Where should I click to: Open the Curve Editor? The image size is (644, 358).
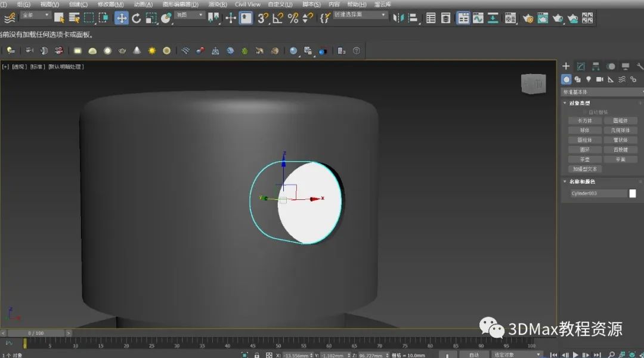tap(478, 18)
